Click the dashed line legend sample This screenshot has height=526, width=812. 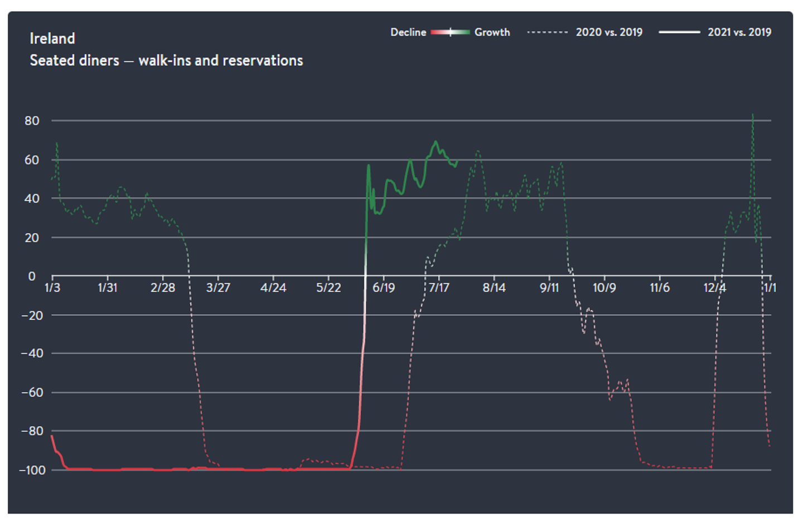click(x=547, y=32)
